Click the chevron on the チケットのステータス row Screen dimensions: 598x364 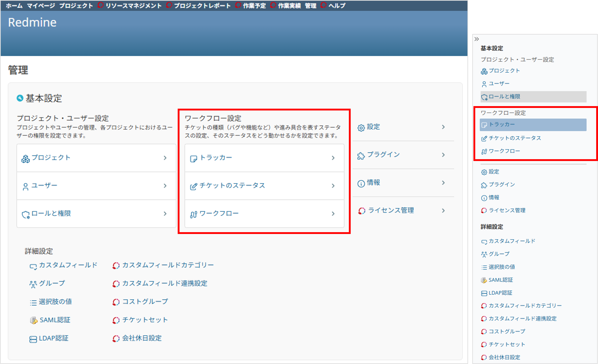click(333, 186)
